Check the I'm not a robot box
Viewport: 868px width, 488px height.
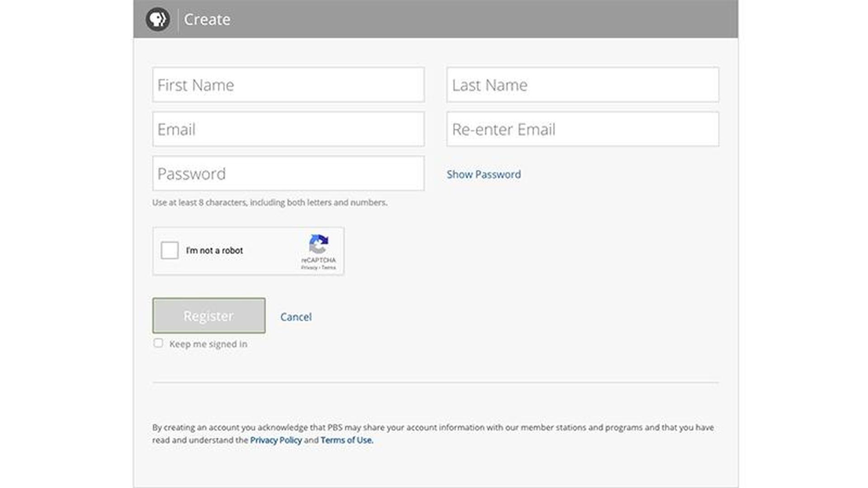coord(170,250)
